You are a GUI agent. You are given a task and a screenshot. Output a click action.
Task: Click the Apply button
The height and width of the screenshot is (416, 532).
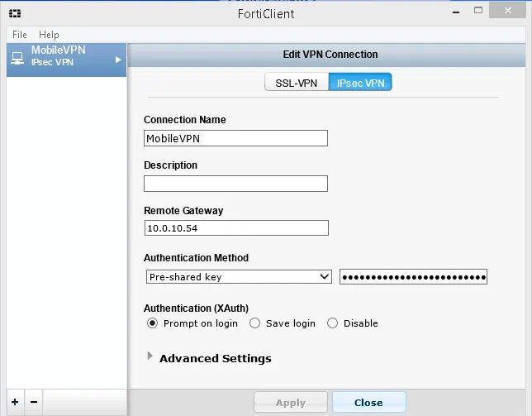coord(291,403)
